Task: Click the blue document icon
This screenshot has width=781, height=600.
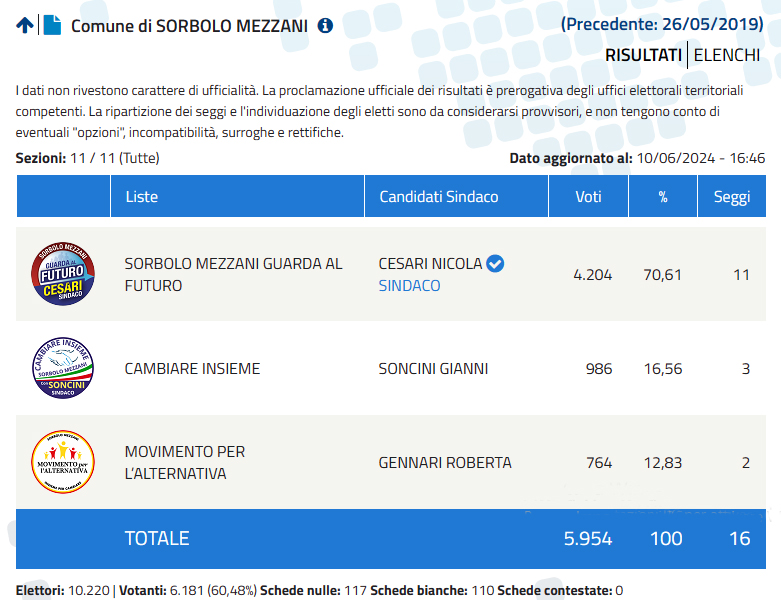Action: tap(52, 25)
